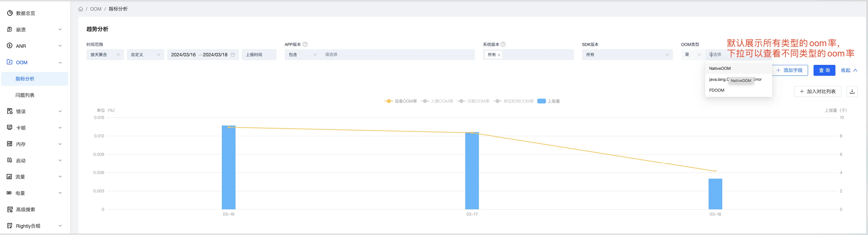
Task: Click the 内存 sidebar icon
Action: (x=10, y=144)
